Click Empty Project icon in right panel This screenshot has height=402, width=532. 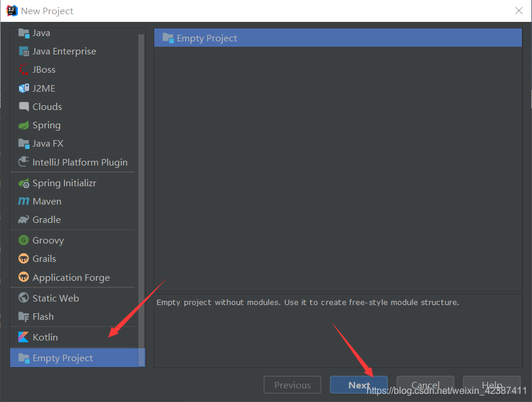168,38
